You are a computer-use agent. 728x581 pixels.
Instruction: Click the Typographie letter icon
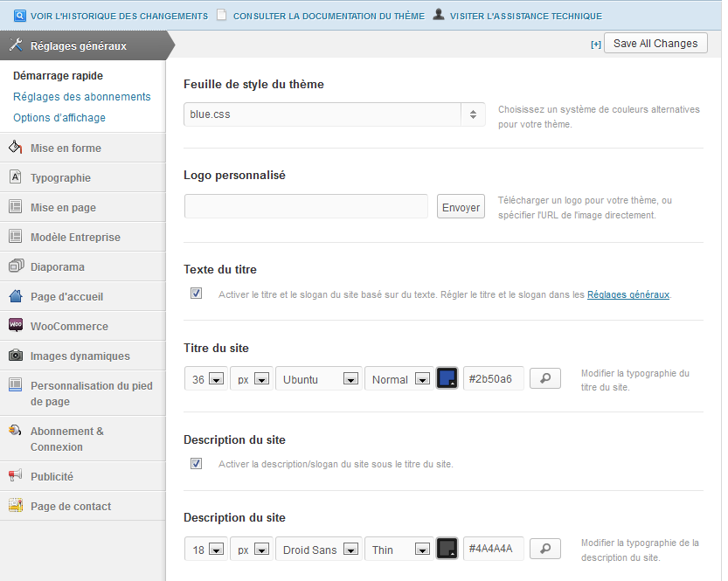point(15,177)
